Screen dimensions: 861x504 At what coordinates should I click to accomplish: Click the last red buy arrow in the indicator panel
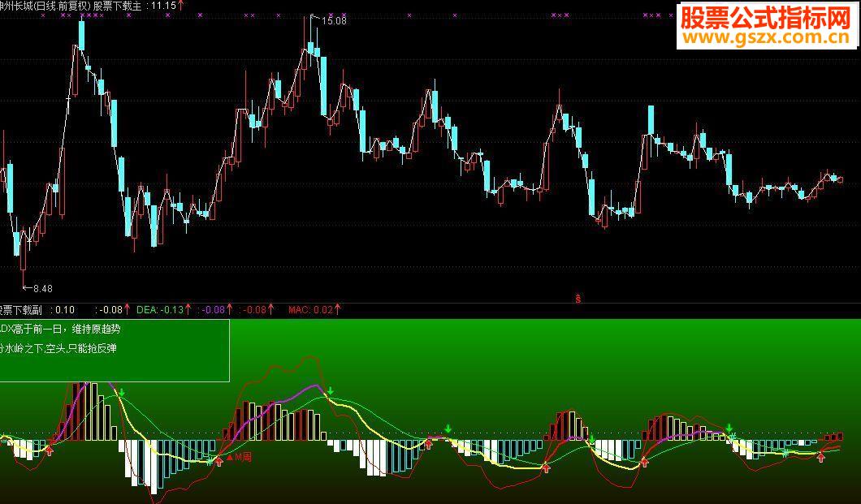[x=821, y=457]
